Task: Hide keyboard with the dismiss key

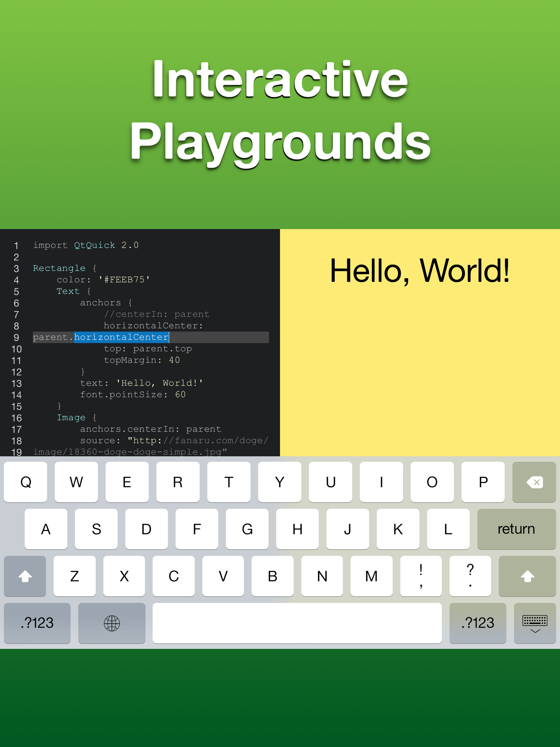Action: 535,623
